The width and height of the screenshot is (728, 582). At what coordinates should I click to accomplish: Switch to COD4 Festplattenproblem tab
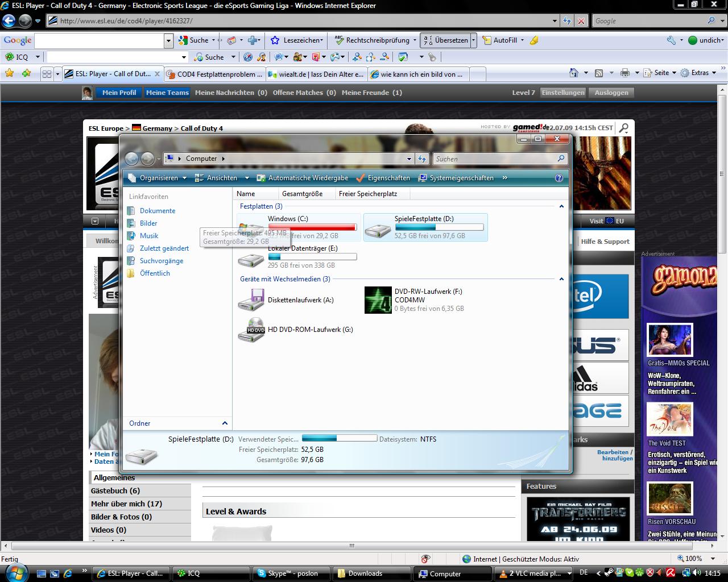[214, 74]
